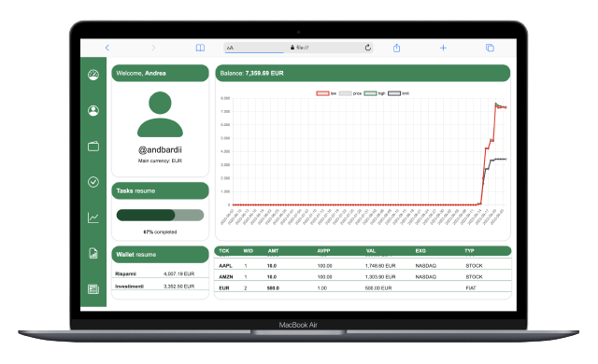Click the TCK column header
Viewport: 598px width, 364px height.
pos(224,251)
